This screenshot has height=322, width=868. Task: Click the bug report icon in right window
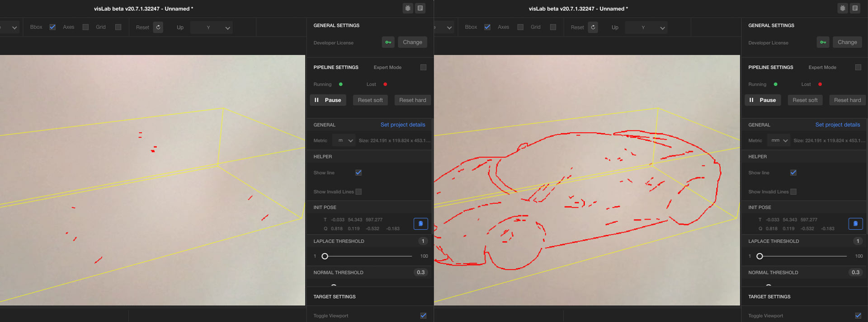coord(843,8)
